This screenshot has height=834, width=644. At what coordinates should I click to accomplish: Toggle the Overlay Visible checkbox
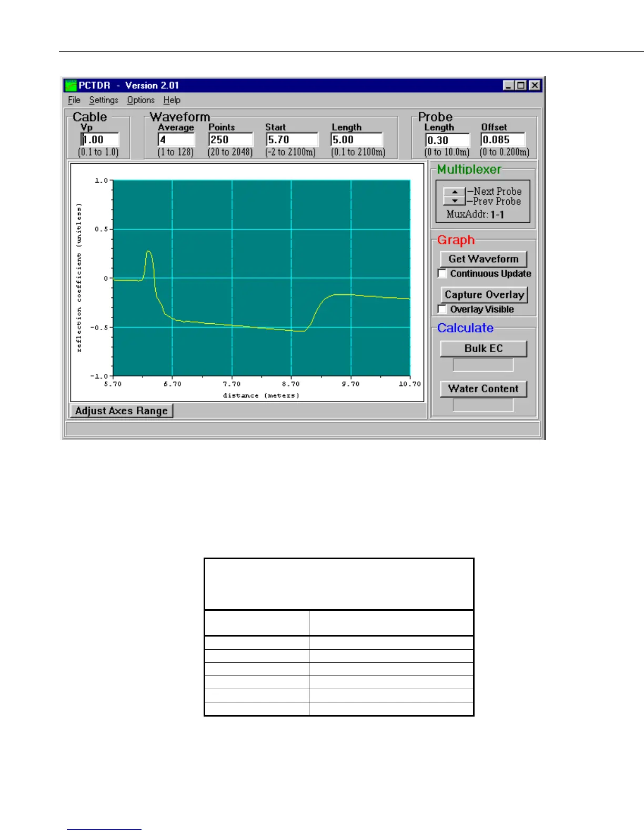click(442, 309)
